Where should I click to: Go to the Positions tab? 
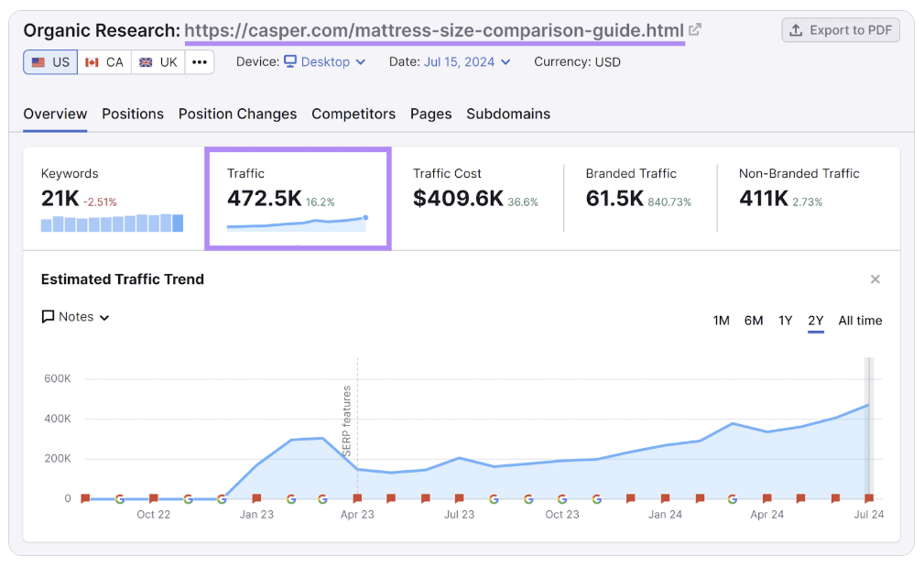[x=133, y=114]
